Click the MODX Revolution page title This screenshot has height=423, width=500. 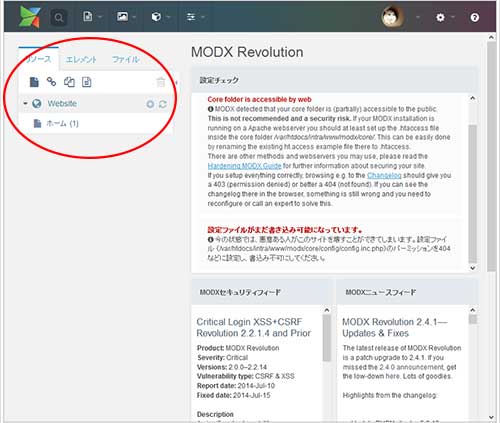click(x=247, y=52)
